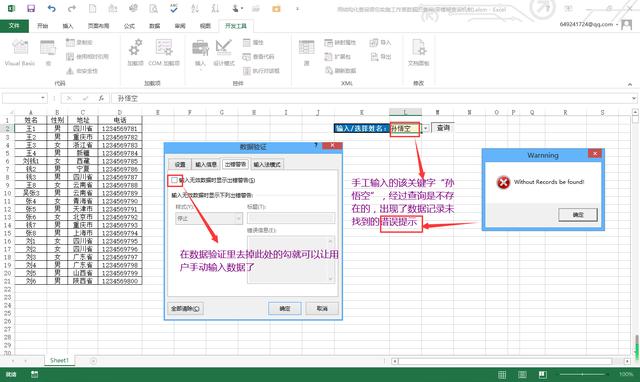Click the zoom slider in status bar
The height and width of the screenshot is (382, 640).
582,374
